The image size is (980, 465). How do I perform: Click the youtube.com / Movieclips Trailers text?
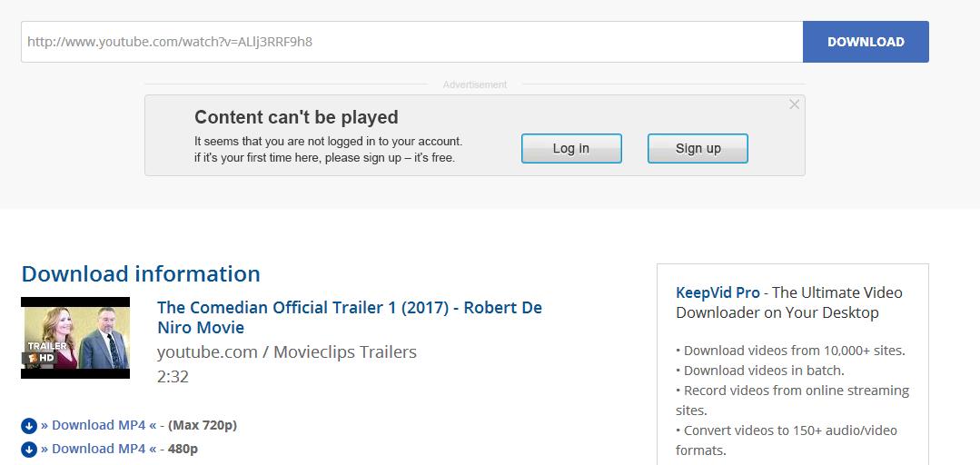[286, 351]
